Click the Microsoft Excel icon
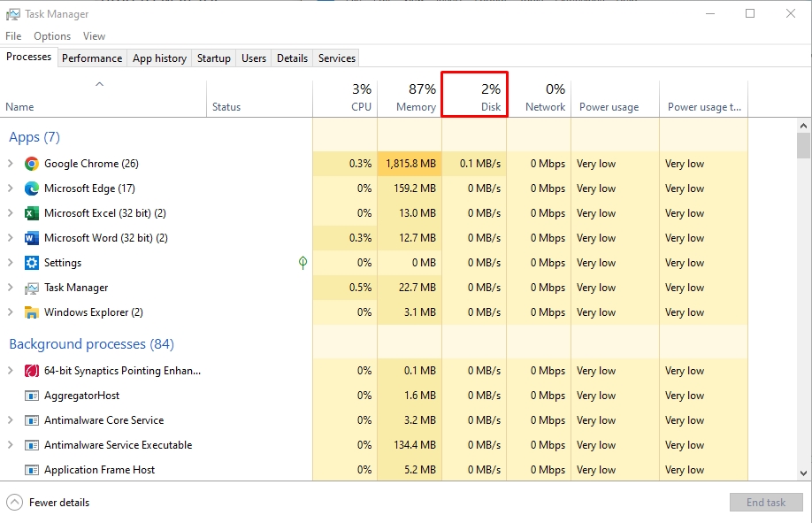Image resolution: width=812 pixels, height=523 pixels. 32,213
